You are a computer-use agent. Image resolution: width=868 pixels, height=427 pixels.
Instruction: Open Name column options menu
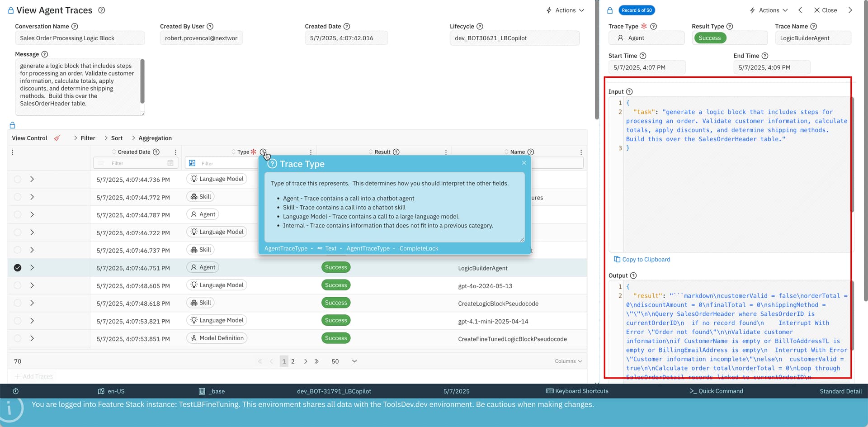click(x=581, y=152)
